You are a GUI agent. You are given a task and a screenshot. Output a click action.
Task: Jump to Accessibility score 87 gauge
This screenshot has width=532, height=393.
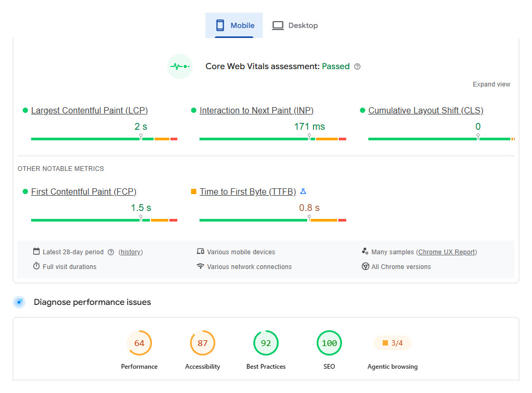(203, 343)
